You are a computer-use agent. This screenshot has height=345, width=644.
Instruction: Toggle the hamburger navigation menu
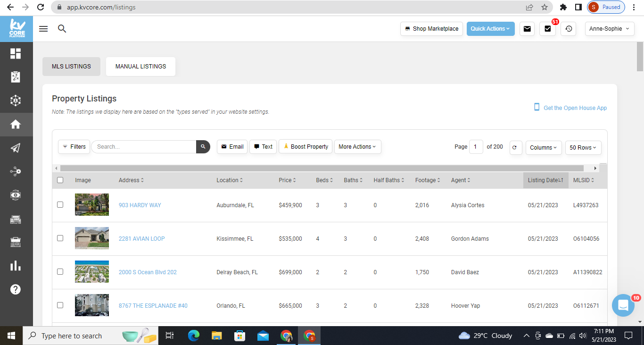43,29
